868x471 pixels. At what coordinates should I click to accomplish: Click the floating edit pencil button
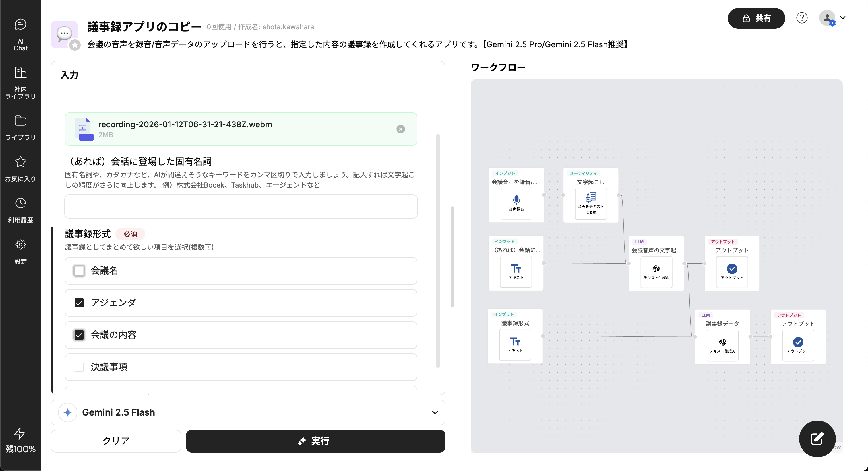(817, 438)
